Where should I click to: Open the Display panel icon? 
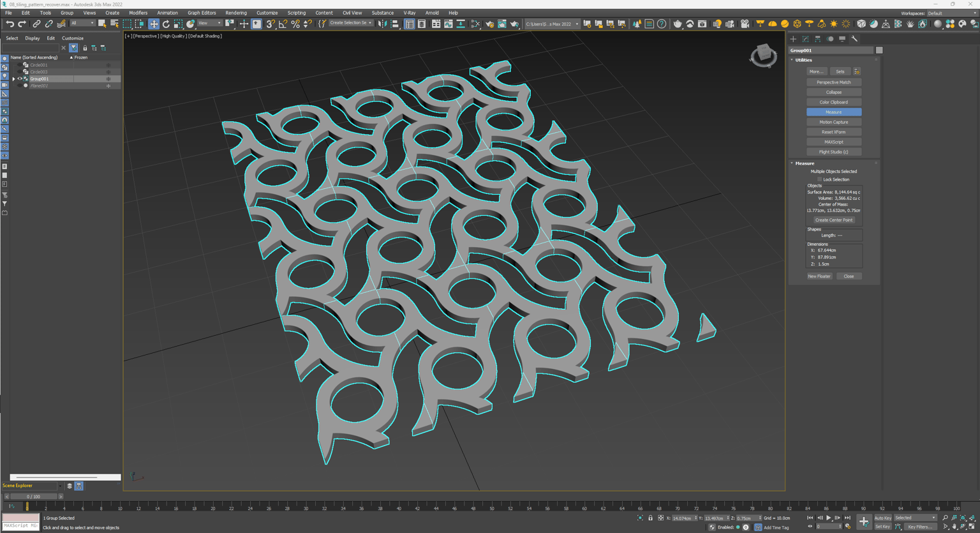coord(842,39)
